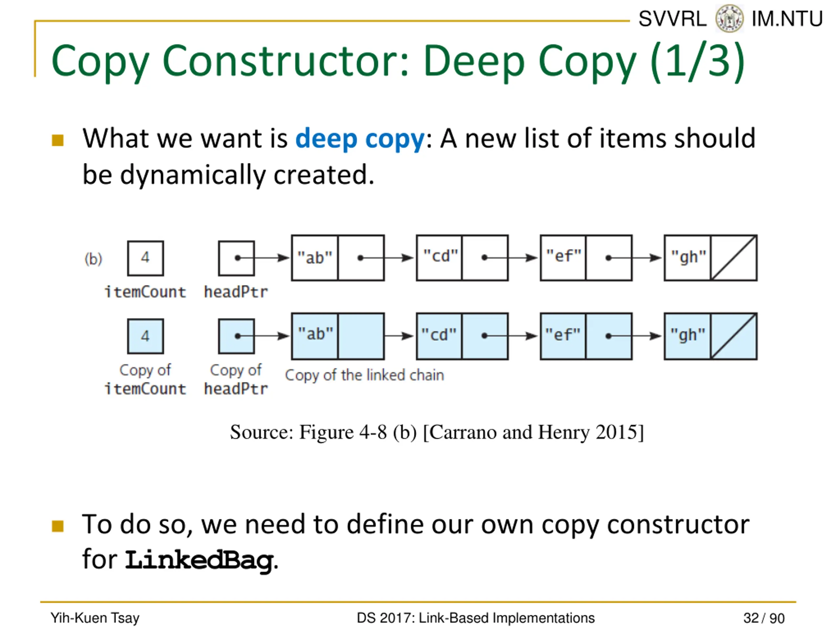Click the "DS 2017: Link-Based Implementations" footer
The width and height of the screenshot is (840, 630).
[475, 618]
